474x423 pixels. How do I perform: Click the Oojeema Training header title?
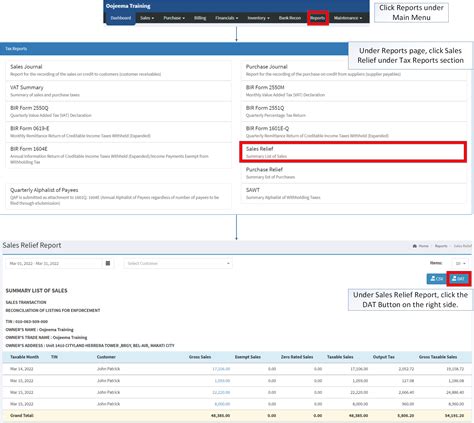pos(128,6)
